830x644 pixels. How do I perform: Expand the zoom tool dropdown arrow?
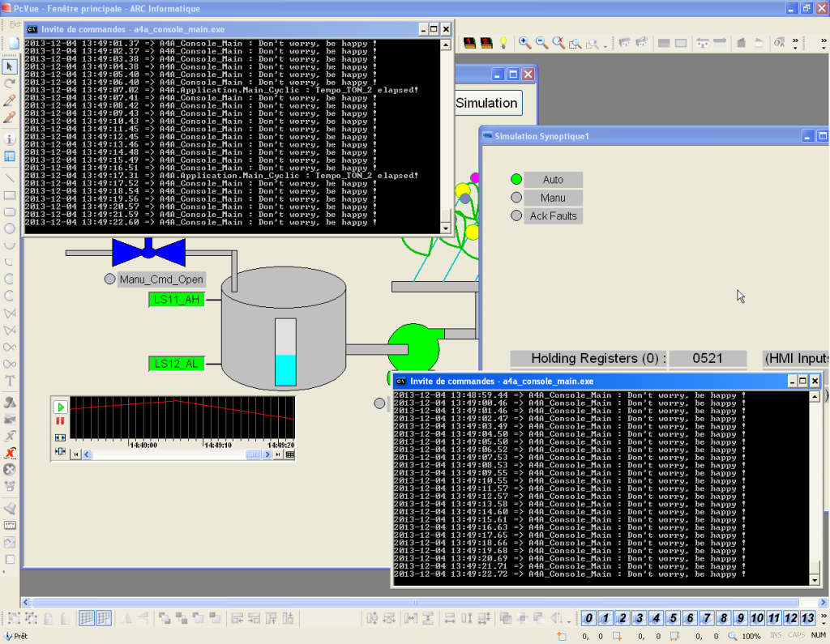tap(605, 45)
